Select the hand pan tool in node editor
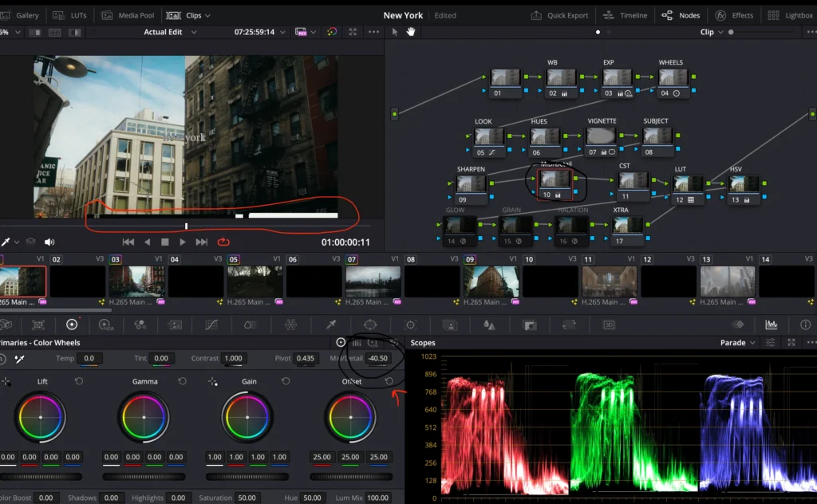 click(412, 32)
